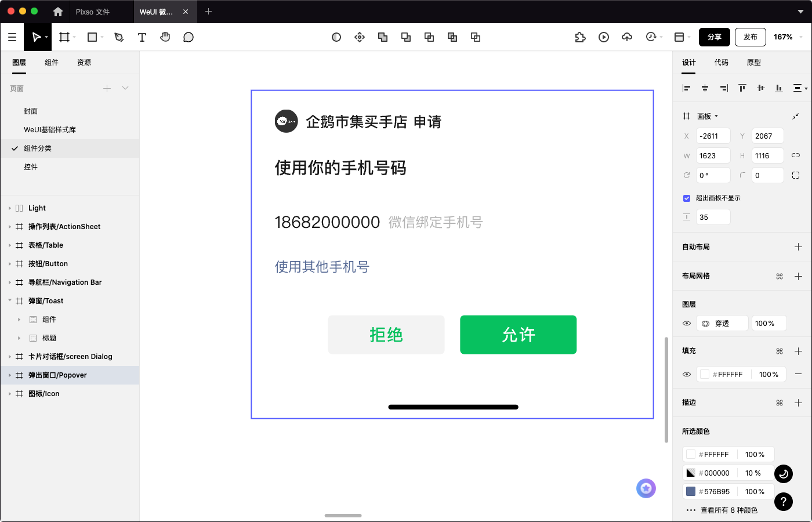Toggle independent corner radius icon
Screen dimensions: 812x522
coord(796,175)
